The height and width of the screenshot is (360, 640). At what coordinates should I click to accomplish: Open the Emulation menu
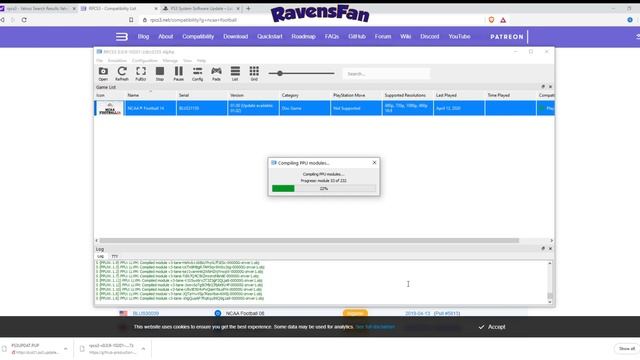point(117,60)
